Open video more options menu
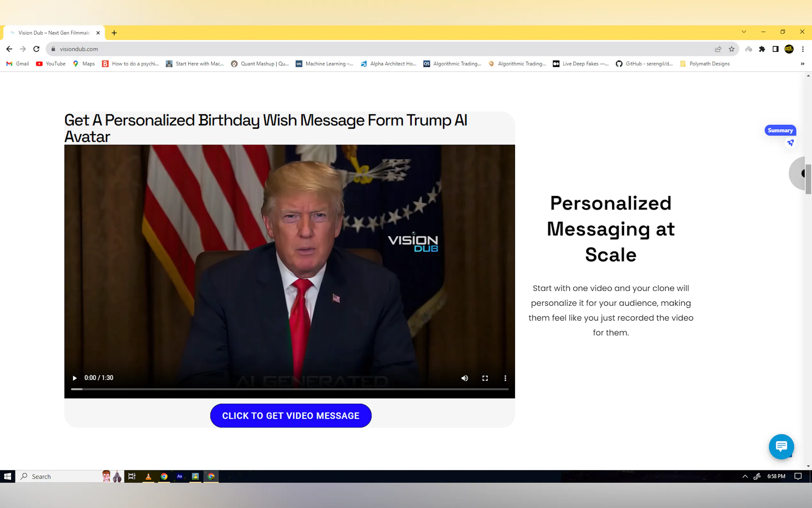This screenshot has width=812, height=508. tap(505, 378)
